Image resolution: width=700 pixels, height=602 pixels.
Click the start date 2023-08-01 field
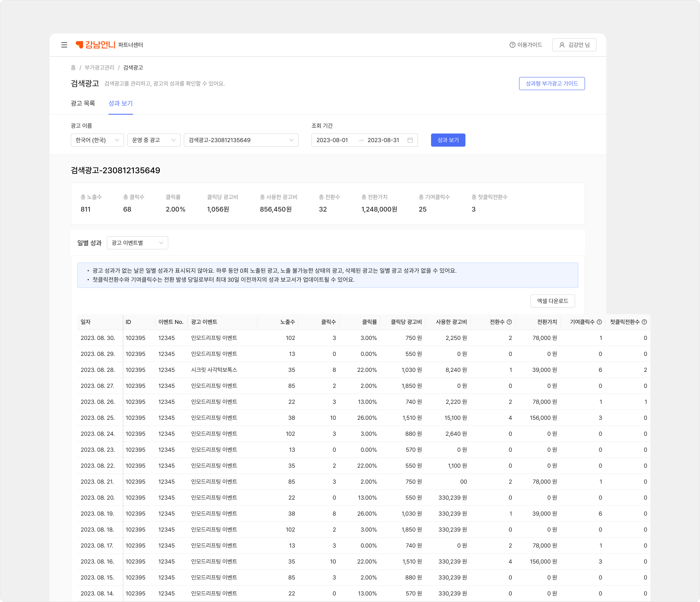coord(332,140)
